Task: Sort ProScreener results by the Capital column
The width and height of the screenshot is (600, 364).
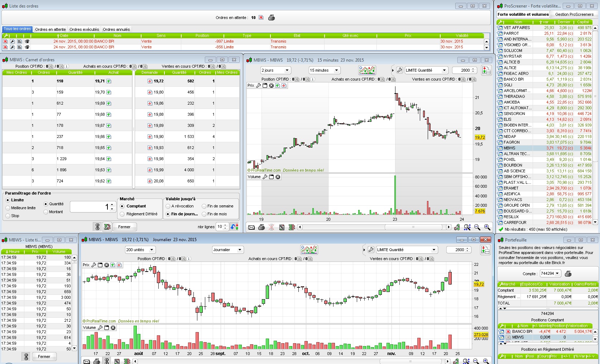Action: (583, 22)
